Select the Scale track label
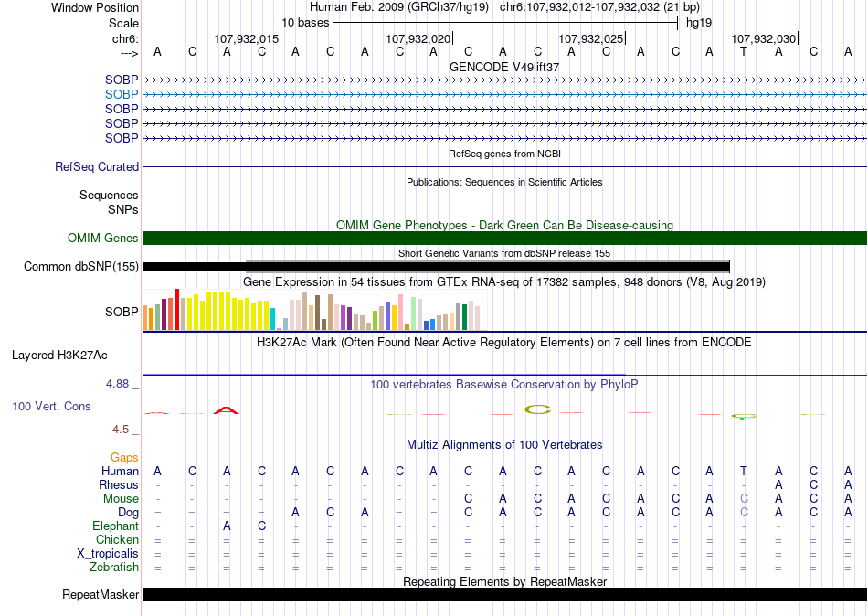The height and width of the screenshot is (616, 868). click(x=123, y=23)
